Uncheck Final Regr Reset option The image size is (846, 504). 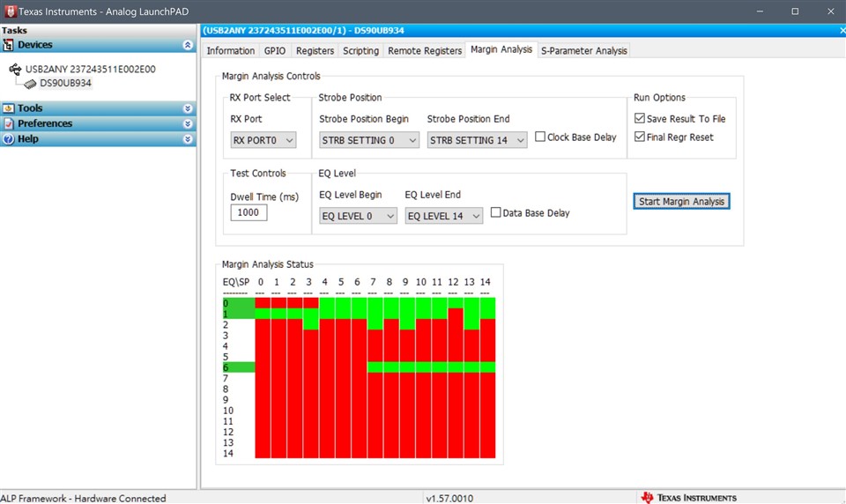pos(640,137)
